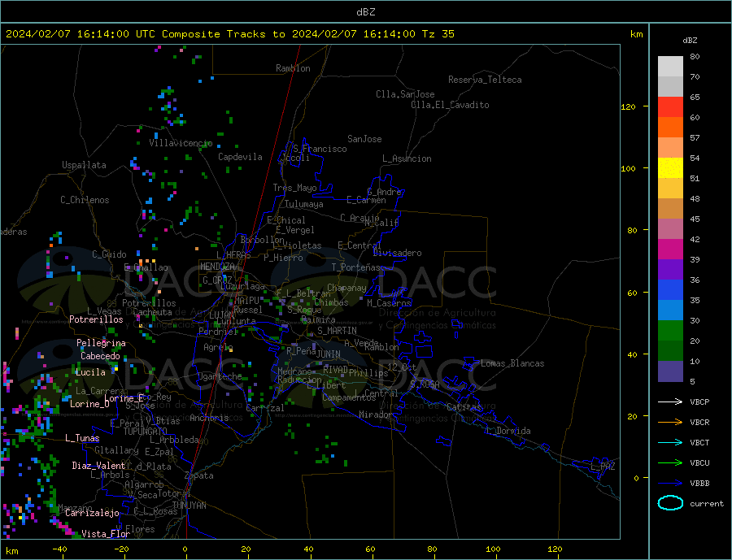This screenshot has height=560, width=732.
Task: Click the Vista_Flor label
Action: click(106, 534)
